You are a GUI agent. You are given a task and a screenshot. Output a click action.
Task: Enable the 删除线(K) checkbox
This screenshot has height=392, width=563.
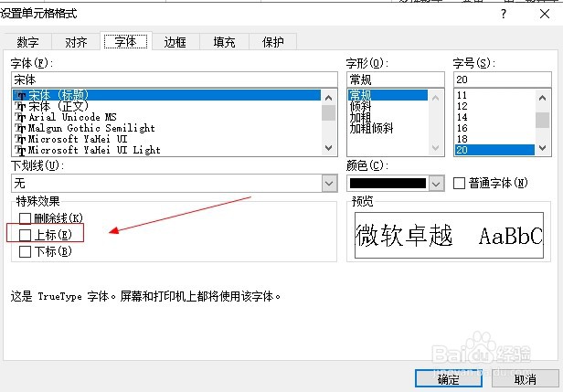25,218
